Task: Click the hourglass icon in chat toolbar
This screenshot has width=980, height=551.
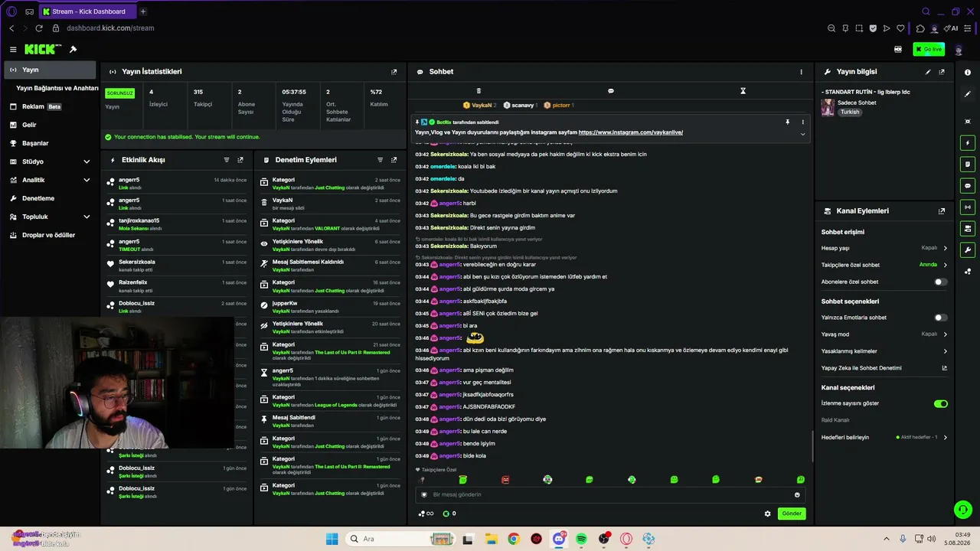Action: (743, 91)
